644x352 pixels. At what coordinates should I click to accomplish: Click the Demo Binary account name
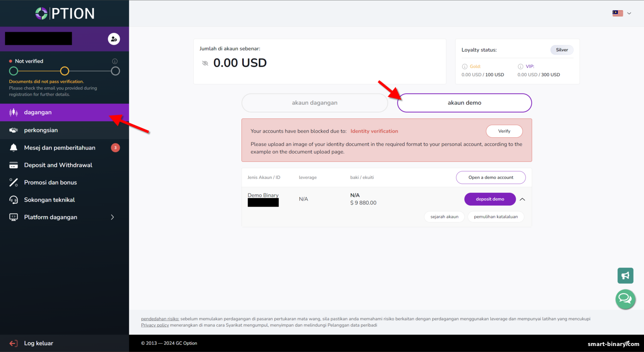[x=263, y=195]
